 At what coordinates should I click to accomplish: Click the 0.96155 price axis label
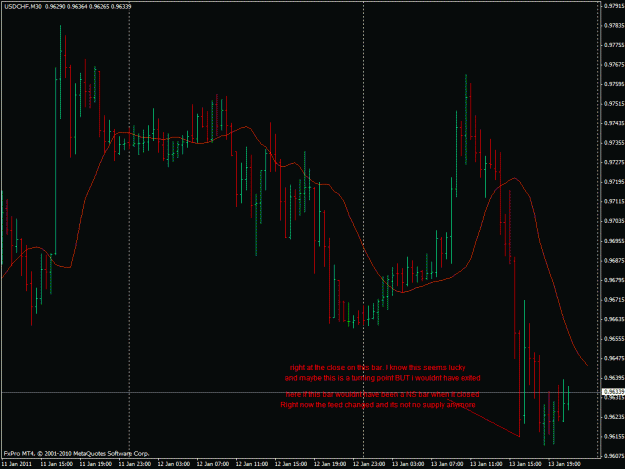tap(614, 436)
